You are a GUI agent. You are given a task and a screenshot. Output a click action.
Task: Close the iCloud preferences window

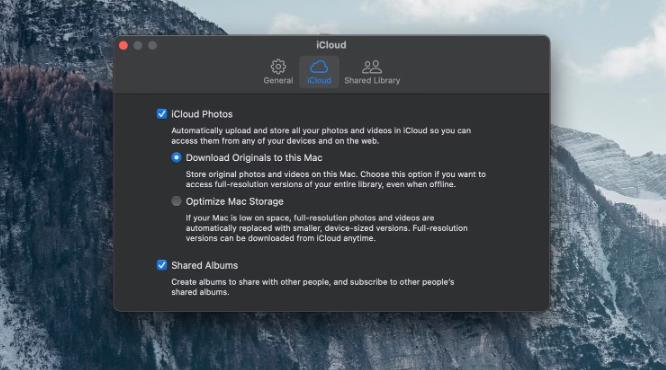pyautogui.click(x=123, y=45)
